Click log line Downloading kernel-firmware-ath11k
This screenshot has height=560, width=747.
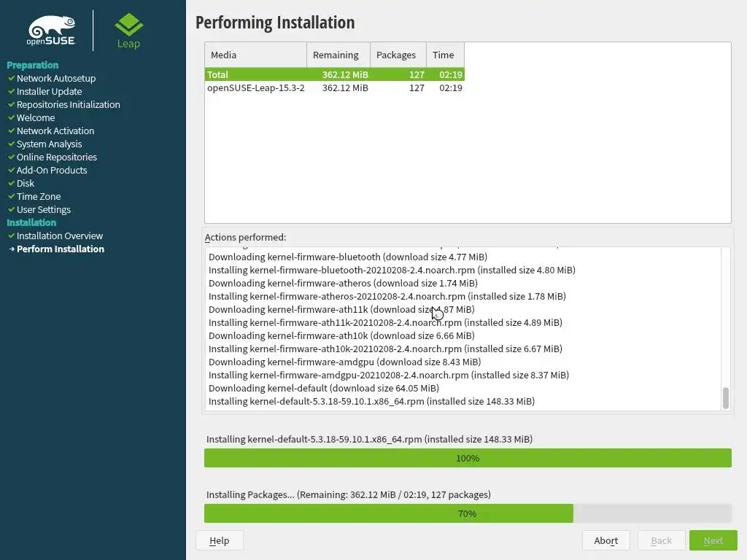click(x=341, y=309)
